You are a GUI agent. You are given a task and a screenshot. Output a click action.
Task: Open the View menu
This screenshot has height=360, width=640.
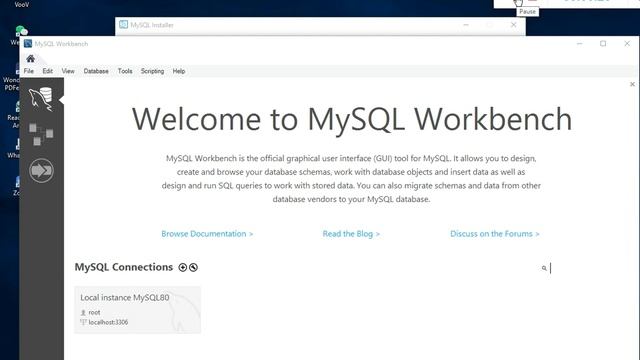[68, 71]
